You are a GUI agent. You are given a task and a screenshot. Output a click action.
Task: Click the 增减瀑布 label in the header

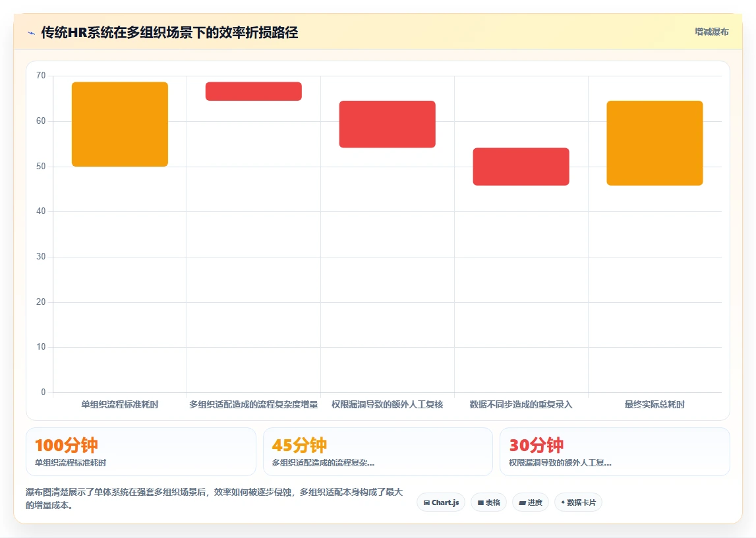(711, 32)
